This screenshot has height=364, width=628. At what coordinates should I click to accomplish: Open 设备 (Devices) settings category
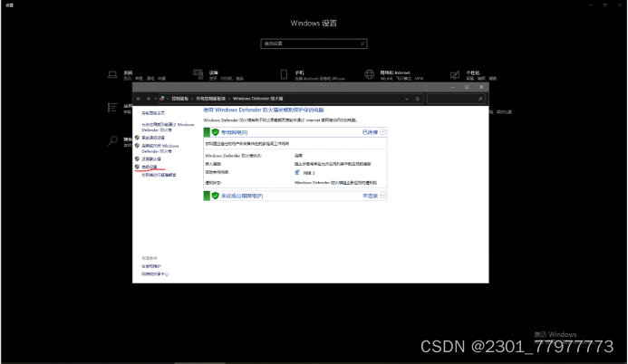(x=218, y=75)
